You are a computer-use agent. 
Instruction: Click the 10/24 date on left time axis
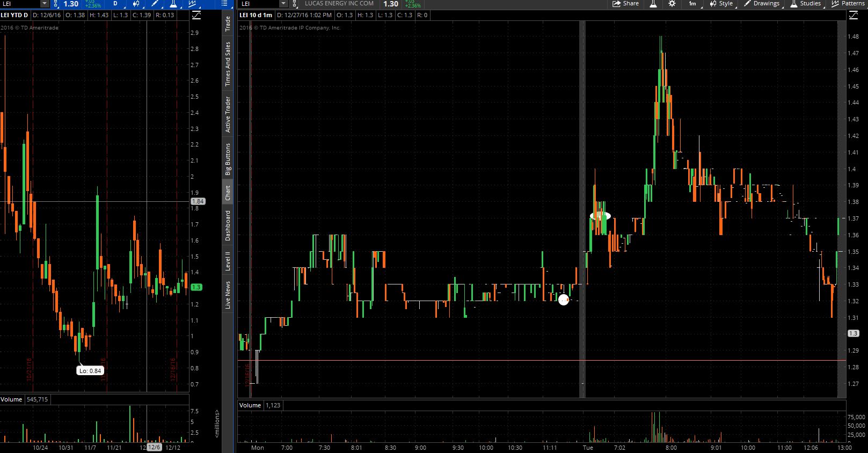point(40,448)
